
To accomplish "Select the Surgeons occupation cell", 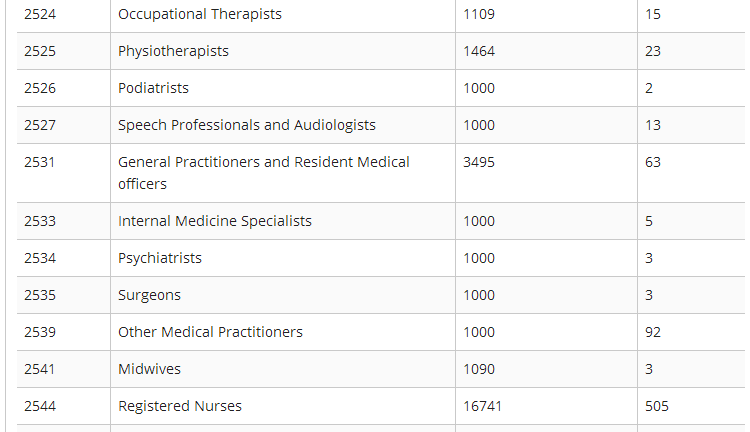I will coord(149,295).
